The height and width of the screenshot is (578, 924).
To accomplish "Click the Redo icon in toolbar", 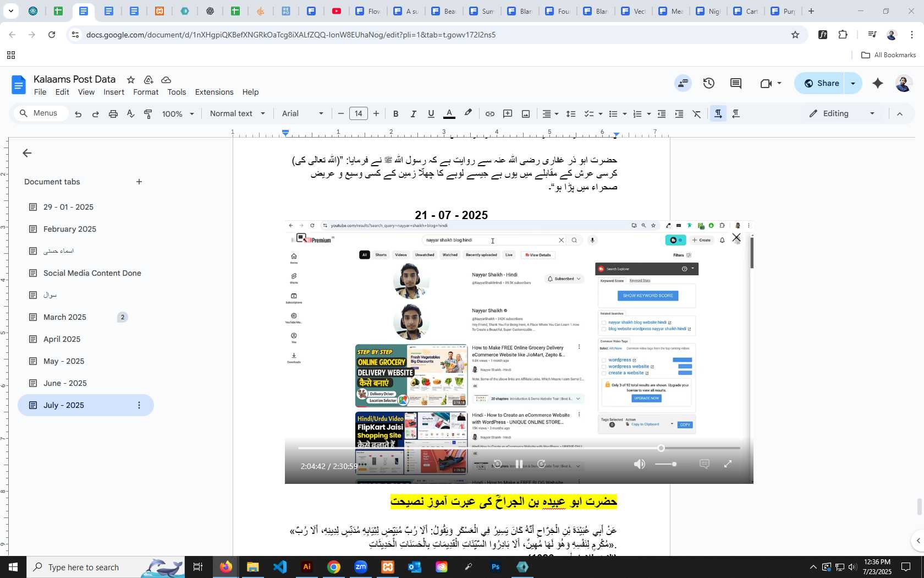I will point(96,114).
